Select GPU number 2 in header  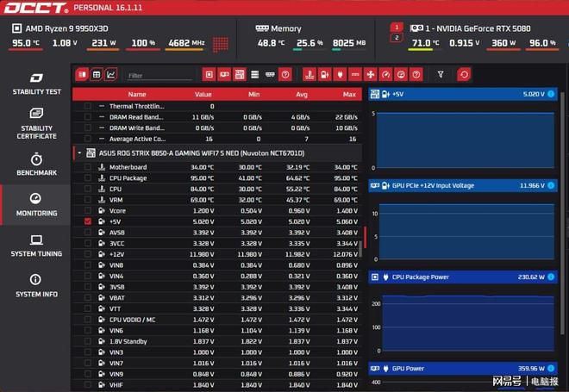coord(397,38)
